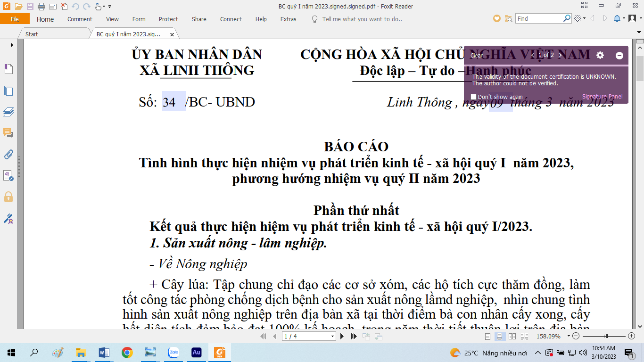This screenshot has width=644, height=362.
Task: Switch to single page view mode
Action: click(x=488, y=337)
